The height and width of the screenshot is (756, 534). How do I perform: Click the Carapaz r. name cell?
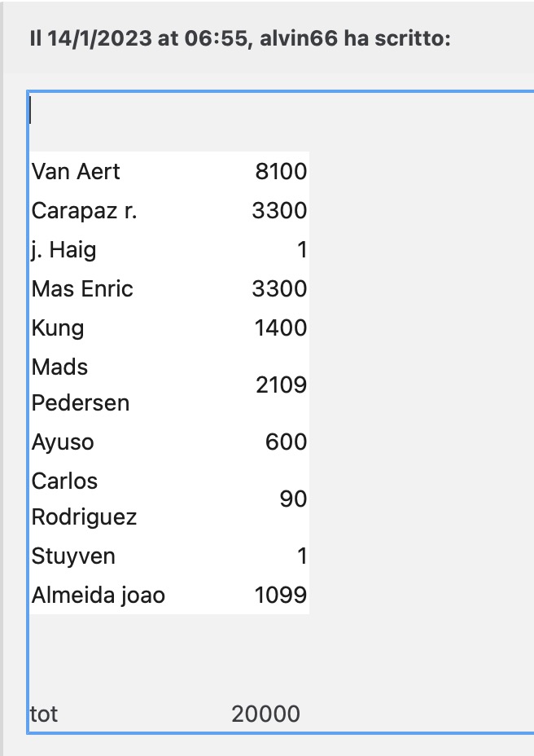tap(85, 211)
